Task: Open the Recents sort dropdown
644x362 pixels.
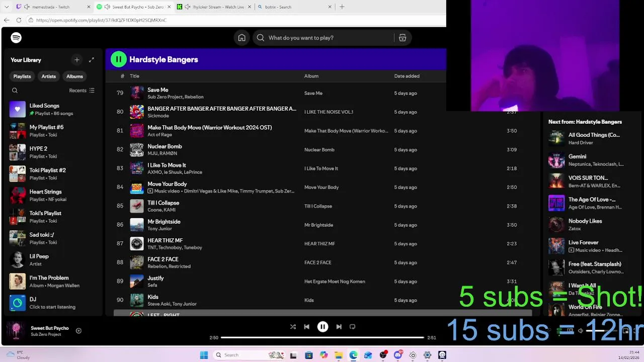Action: (82, 90)
